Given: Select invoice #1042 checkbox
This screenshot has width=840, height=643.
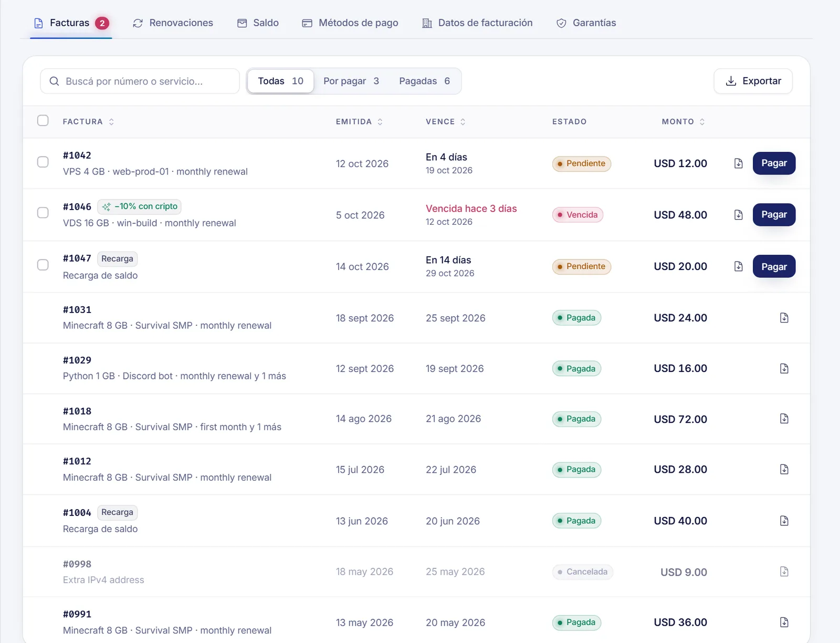Looking at the screenshot, I should [43, 162].
